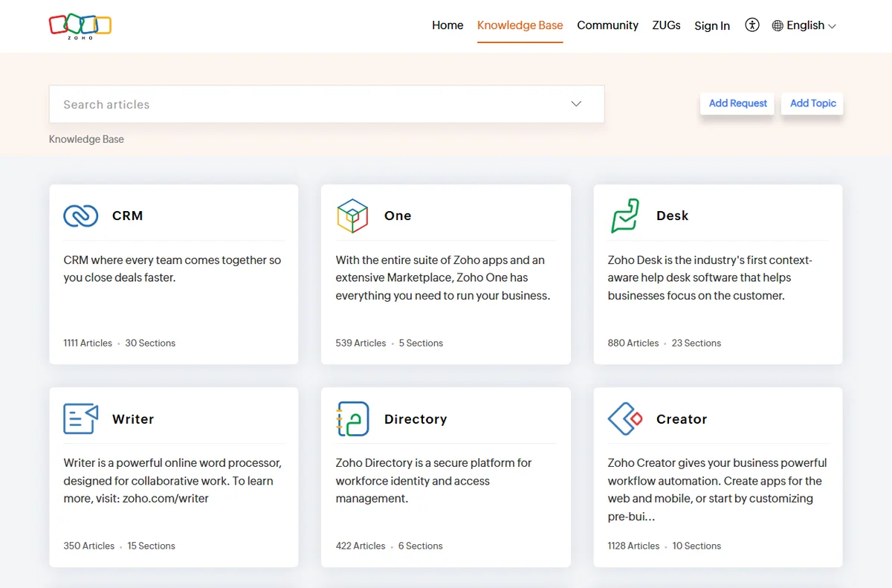The height and width of the screenshot is (588, 892).
Task: Expand the search articles dropdown arrow
Action: pos(576,104)
